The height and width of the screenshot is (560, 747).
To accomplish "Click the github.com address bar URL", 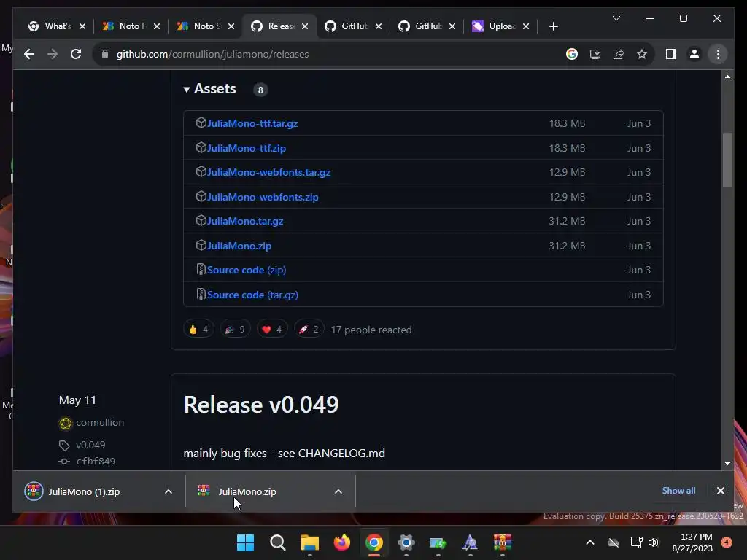I will point(212,54).
